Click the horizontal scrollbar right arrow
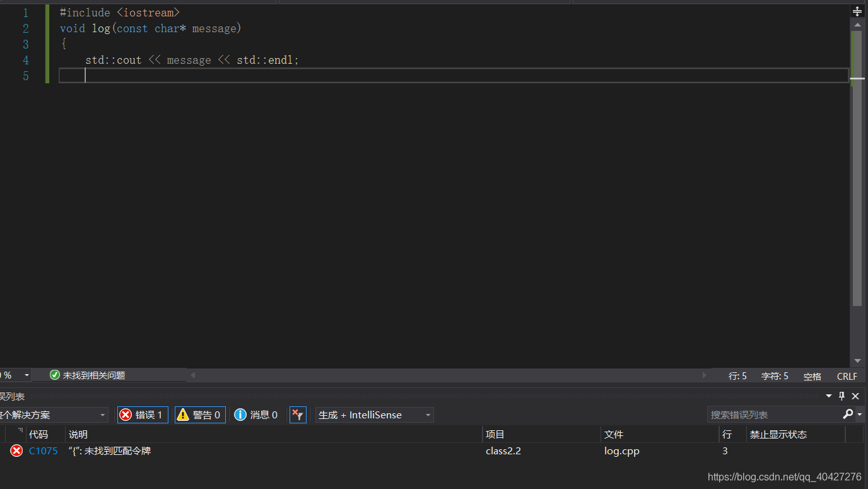This screenshot has height=489, width=868. pos(705,375)
